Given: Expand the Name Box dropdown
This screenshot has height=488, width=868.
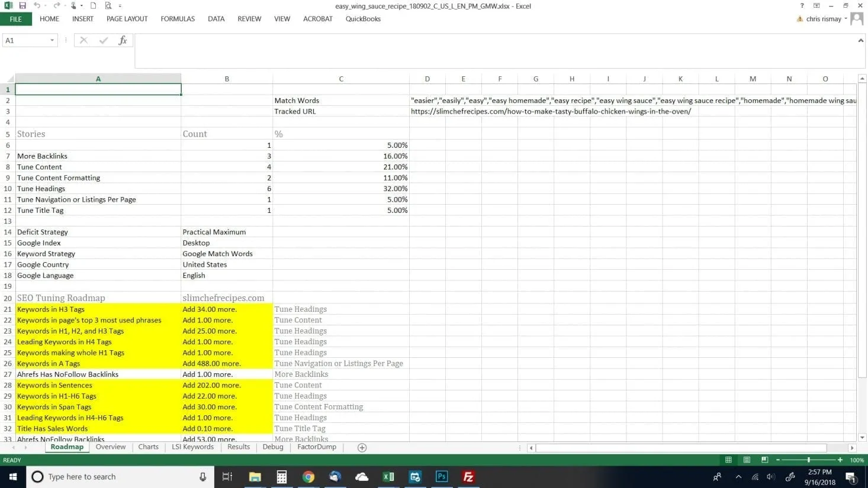Looking at the screenshot, I should 52,40.
